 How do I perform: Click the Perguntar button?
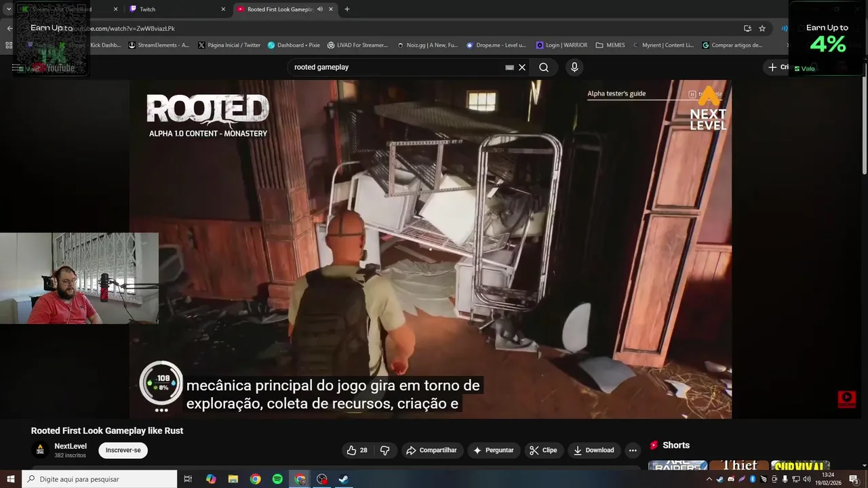point(493,450)
